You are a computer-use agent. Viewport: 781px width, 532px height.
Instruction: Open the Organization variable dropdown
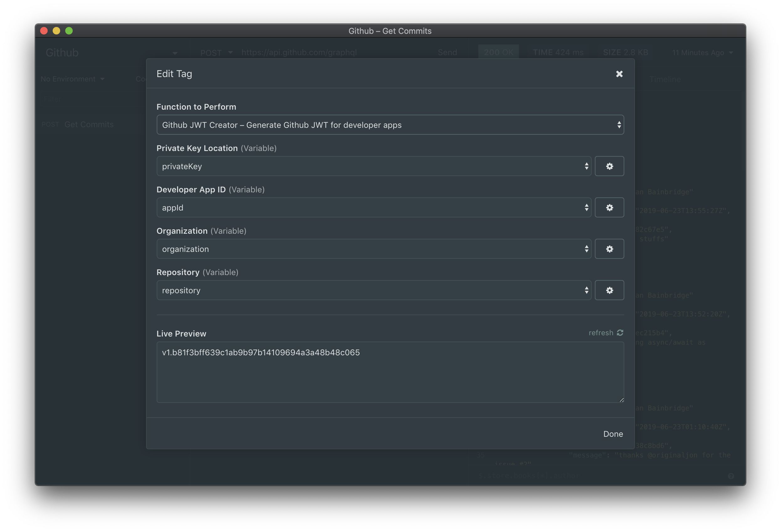[x=373, y=249]
